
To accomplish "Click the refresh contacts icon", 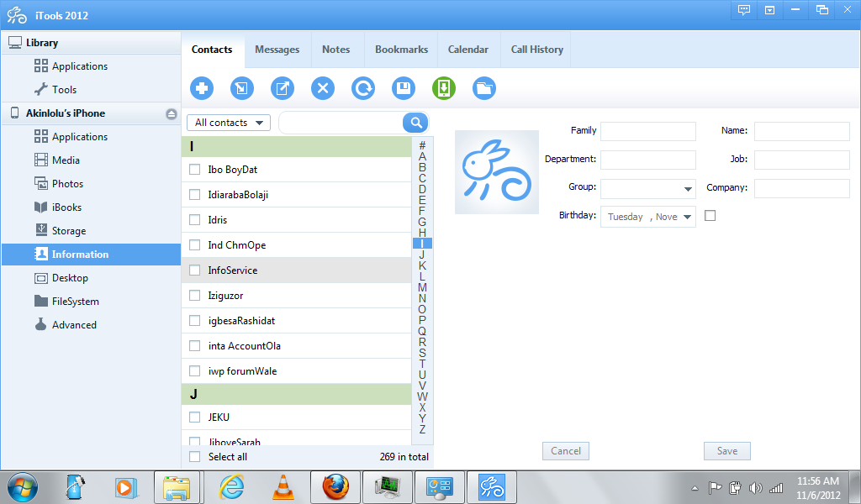I will 363,88.
